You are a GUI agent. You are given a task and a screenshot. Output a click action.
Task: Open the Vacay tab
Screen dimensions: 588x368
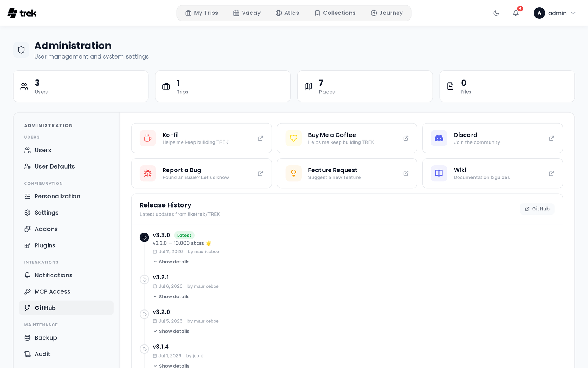[x=247, y=13]
